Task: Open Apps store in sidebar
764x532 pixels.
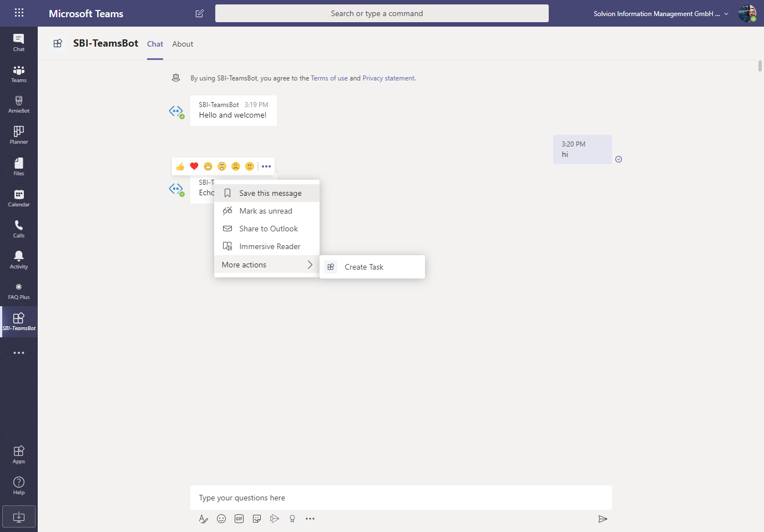Action: tap(19, 454)
